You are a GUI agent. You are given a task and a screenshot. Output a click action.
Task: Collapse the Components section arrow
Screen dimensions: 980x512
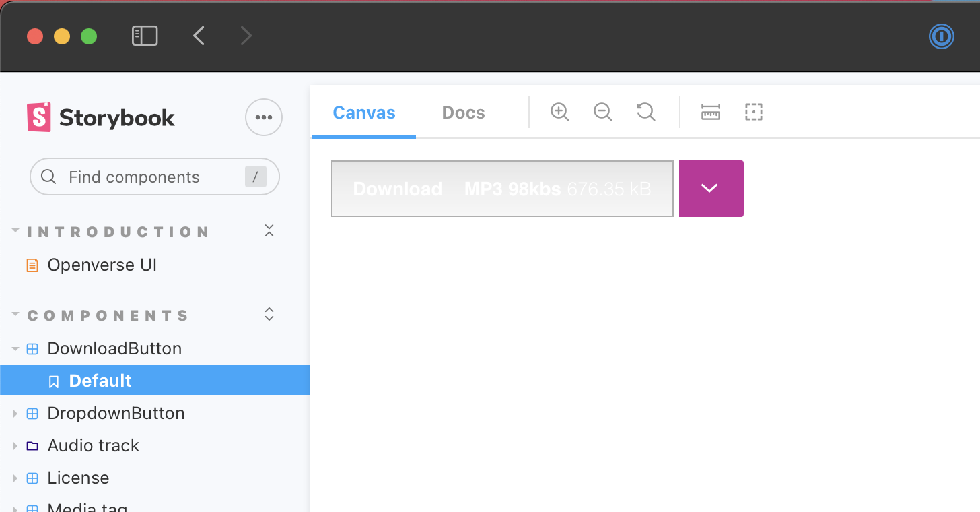15,315
